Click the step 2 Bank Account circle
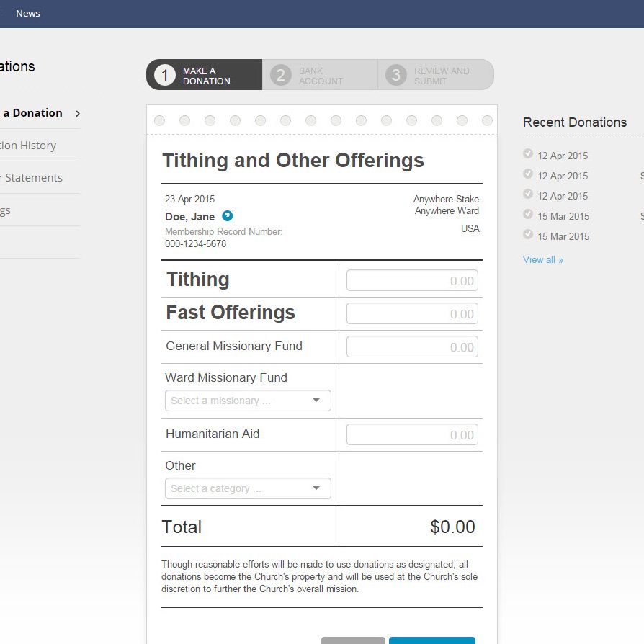 [x=281, y=75]
